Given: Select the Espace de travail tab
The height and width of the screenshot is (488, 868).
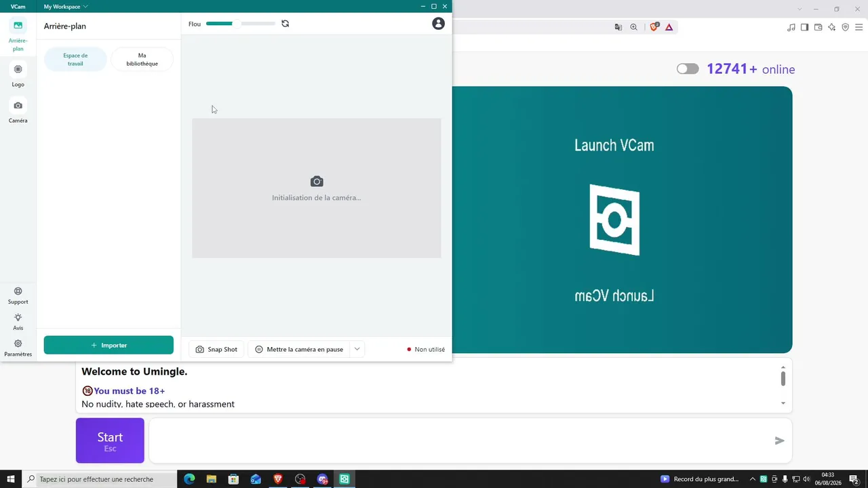Looking at the screenshot, I should 75,60.
